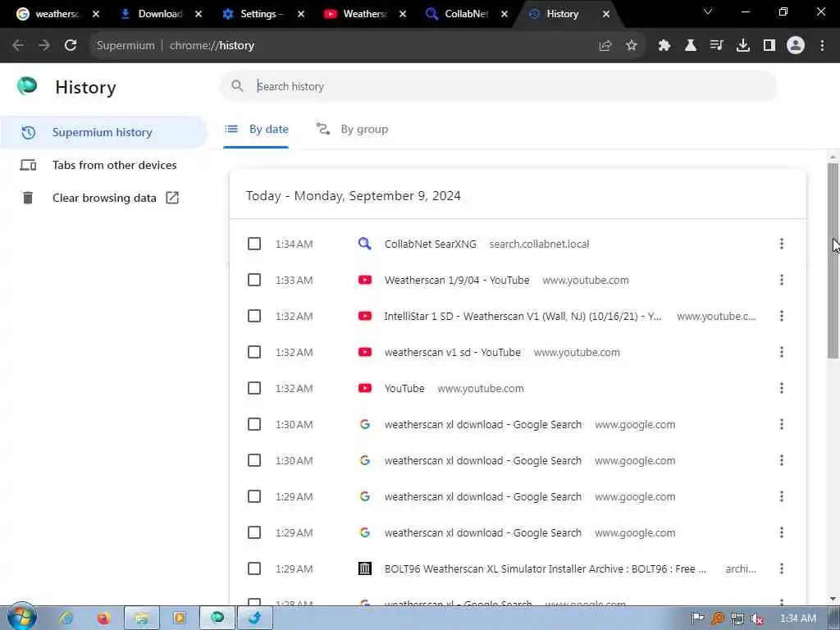Open the experiments flask icon

point(691,46)
